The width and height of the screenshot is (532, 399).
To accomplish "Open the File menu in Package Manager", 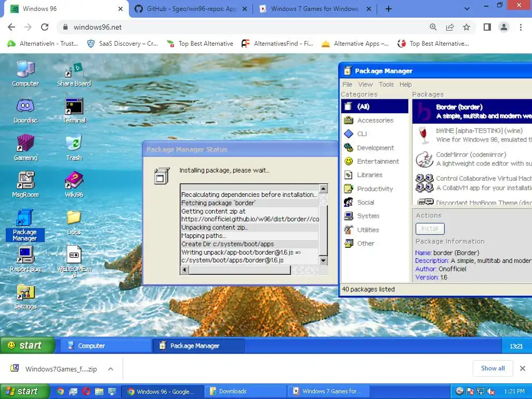I will (x=347, y=85).
